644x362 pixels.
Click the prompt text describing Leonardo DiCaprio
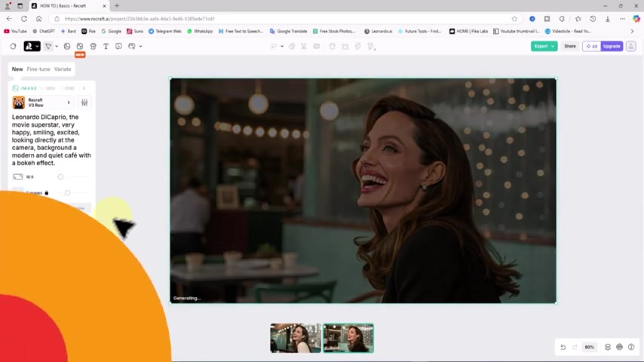point(51,140)
